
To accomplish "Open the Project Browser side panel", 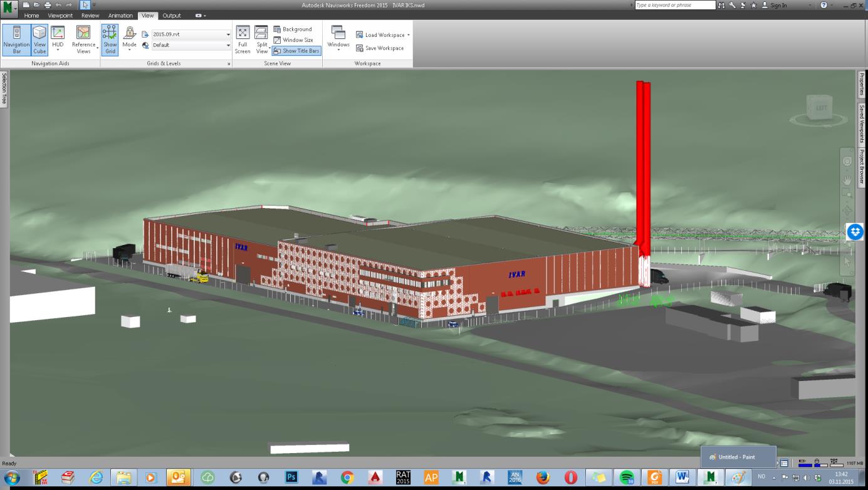I will 862,167.
